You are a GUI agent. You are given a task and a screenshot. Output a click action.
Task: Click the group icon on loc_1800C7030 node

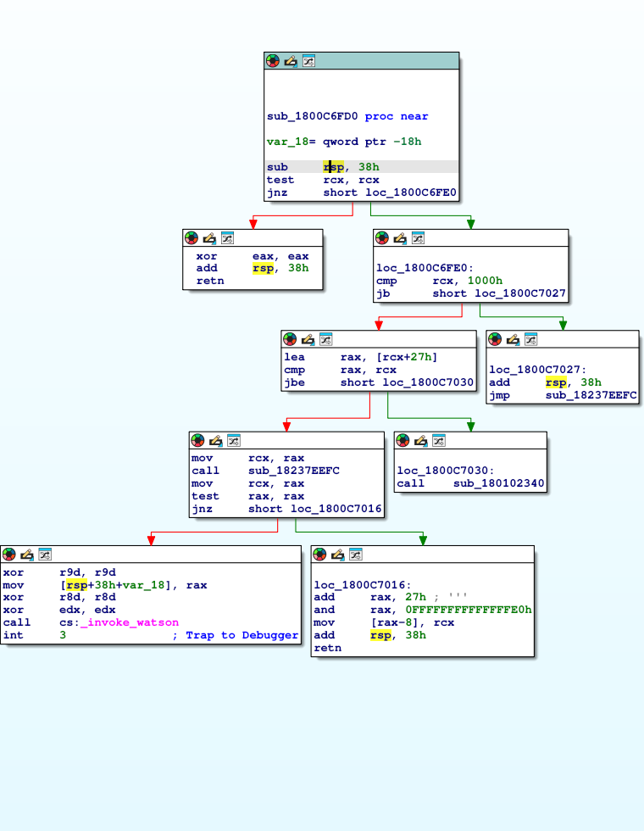click(x=438, y=441)
